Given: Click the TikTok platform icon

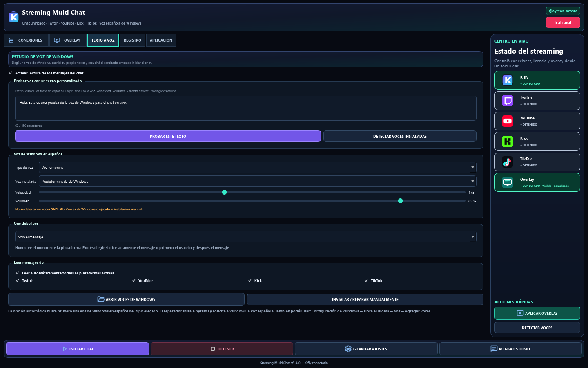Looking at the screenshot, I should (508, 162).
